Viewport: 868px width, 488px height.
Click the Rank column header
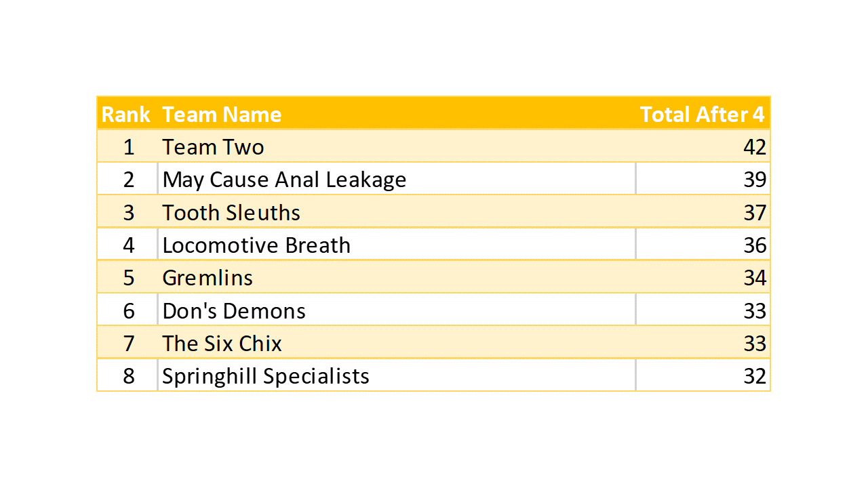click(126, 115)
